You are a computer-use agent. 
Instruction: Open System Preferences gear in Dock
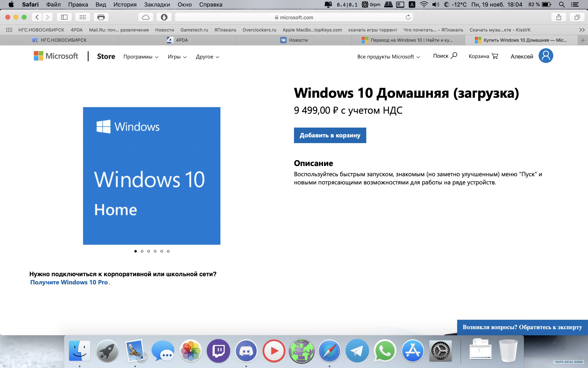[440, 351]
